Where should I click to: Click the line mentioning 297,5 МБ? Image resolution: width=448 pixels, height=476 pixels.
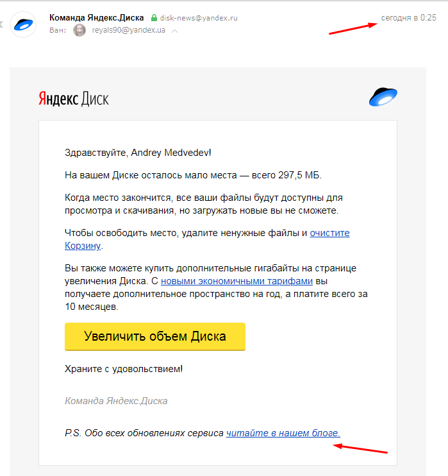point(193,175)
